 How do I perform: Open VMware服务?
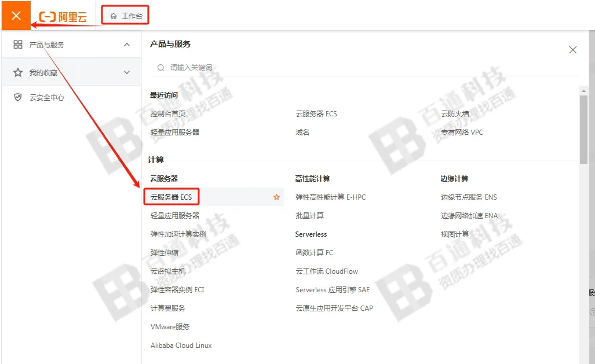(x=170, y=327)
